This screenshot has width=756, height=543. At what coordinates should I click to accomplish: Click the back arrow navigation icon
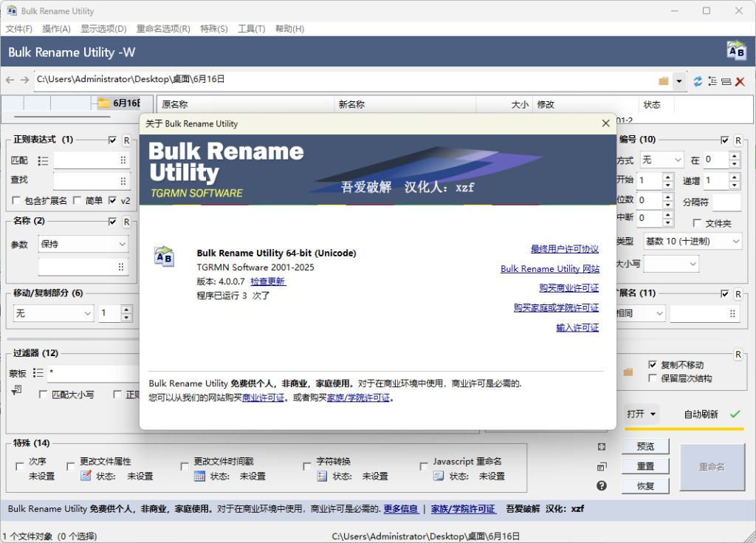[10, 80]
